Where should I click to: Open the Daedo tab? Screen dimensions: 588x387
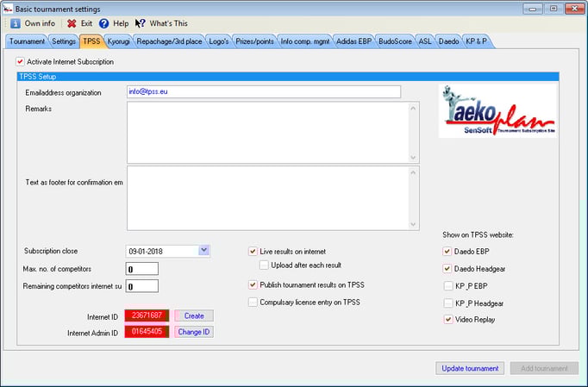click(448, 41)
